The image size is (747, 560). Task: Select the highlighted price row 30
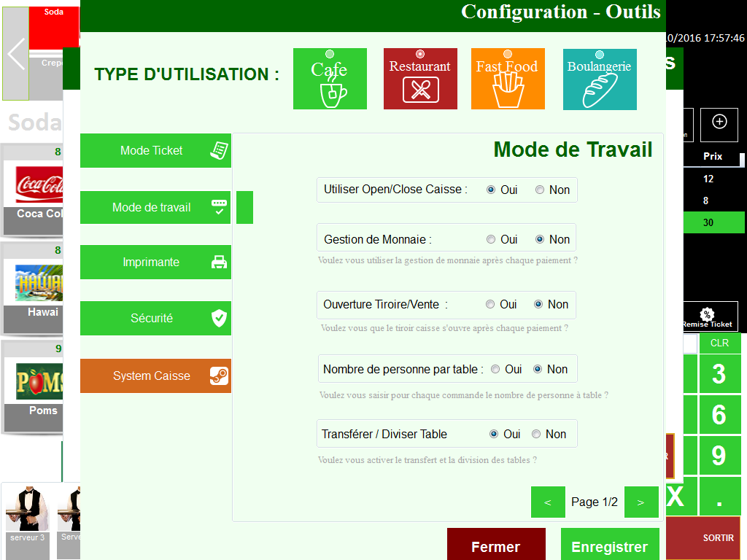pos(713,222)
